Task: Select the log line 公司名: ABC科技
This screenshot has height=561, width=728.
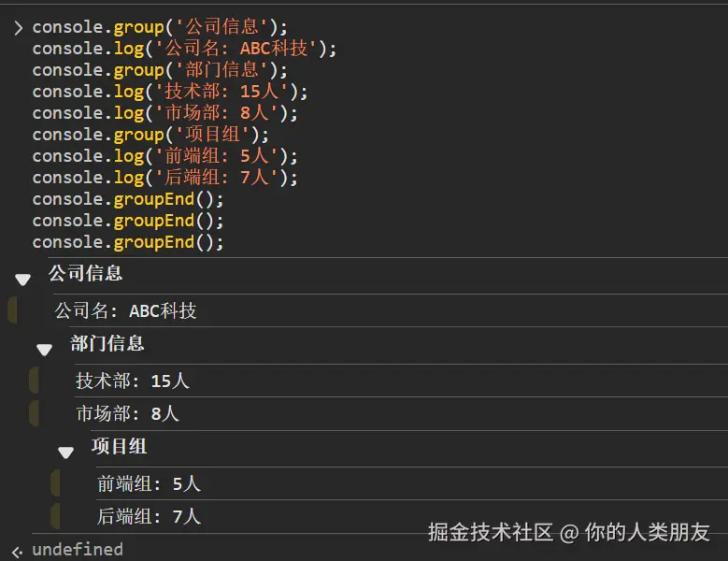Action: (126, 310)
